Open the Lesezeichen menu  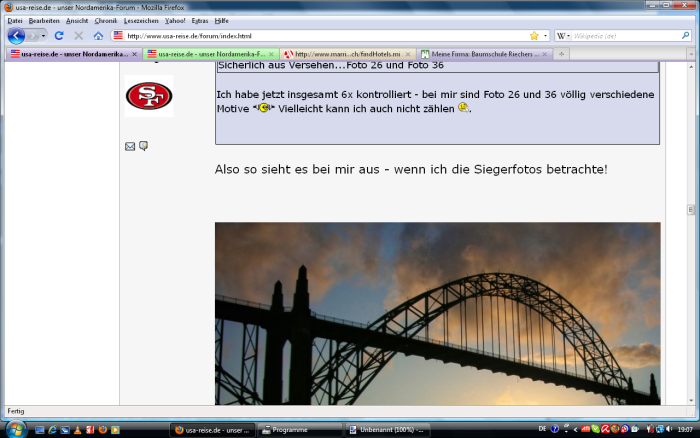coord(139,20)
